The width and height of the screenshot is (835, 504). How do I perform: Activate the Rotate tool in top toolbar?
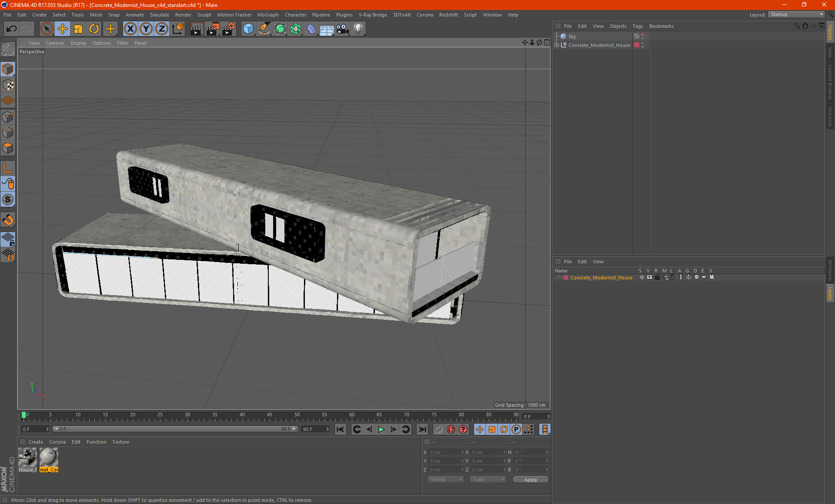[94, 29]
